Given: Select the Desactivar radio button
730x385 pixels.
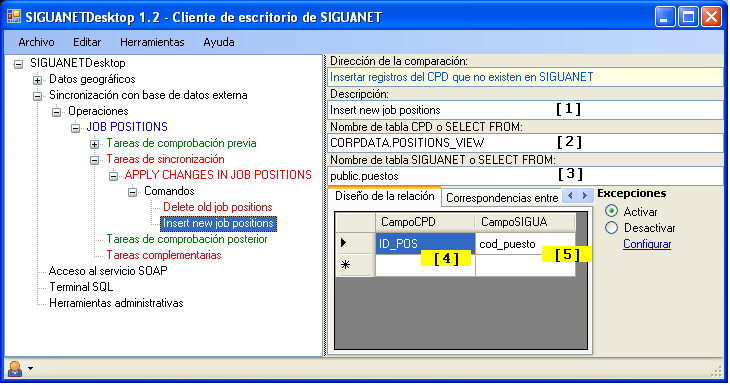Looking at the screenshot, I should click(611, 227).
